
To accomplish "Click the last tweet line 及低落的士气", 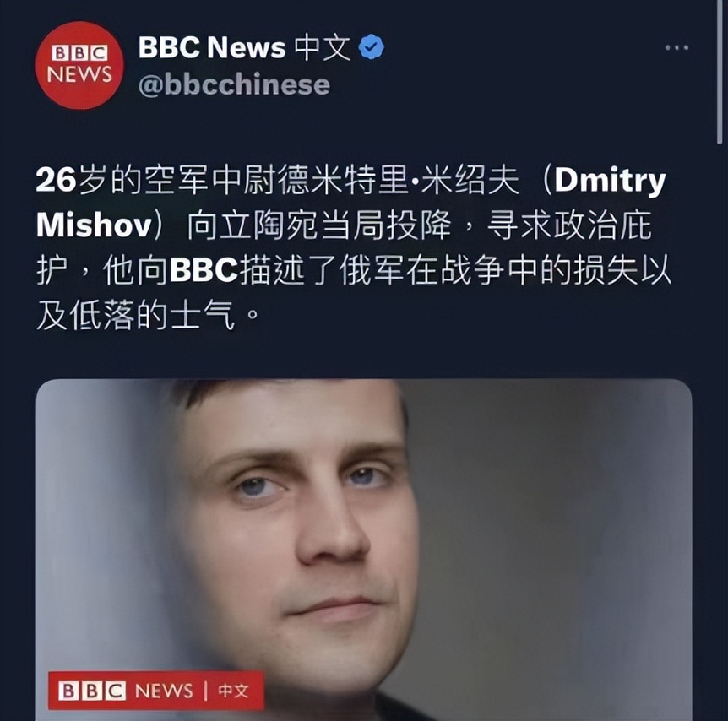I will click(x=136, y=315).
